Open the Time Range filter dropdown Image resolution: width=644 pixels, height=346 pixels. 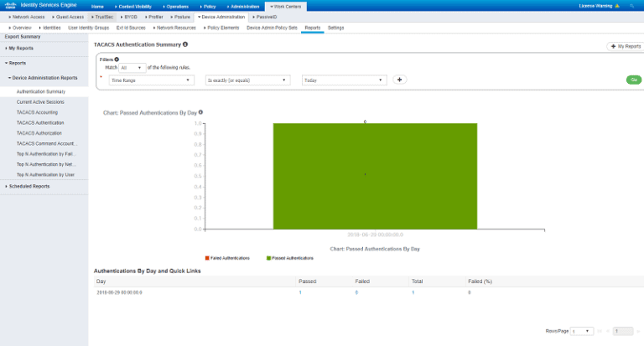(151, 80)
